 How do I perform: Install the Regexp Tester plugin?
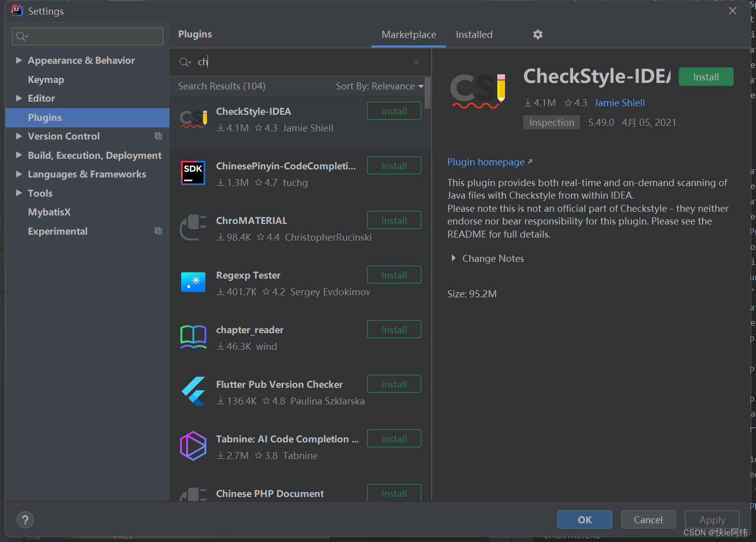394,275
